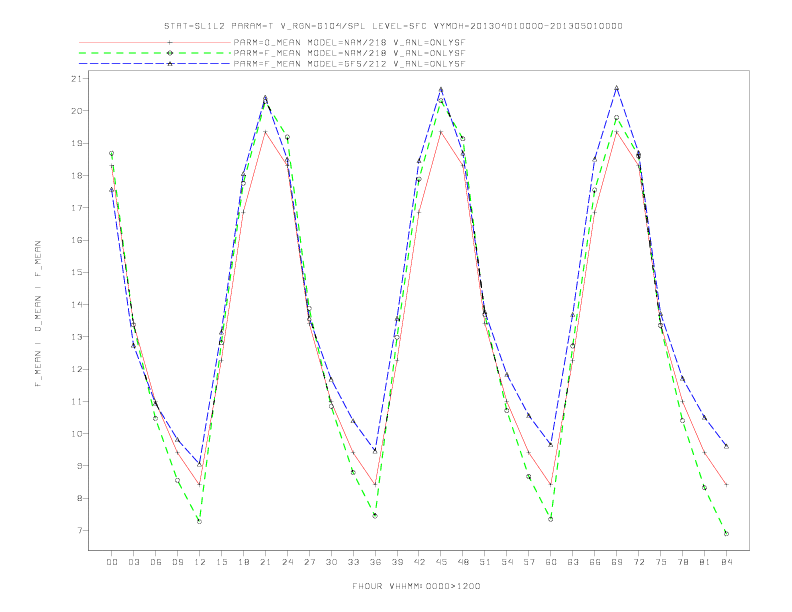
Task: Click the green circle lowest point at hour 84
Action: point(726,533)
